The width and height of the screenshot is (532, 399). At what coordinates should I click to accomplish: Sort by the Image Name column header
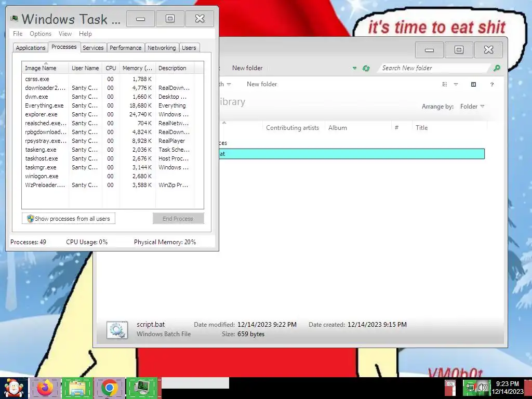(45, 68)
